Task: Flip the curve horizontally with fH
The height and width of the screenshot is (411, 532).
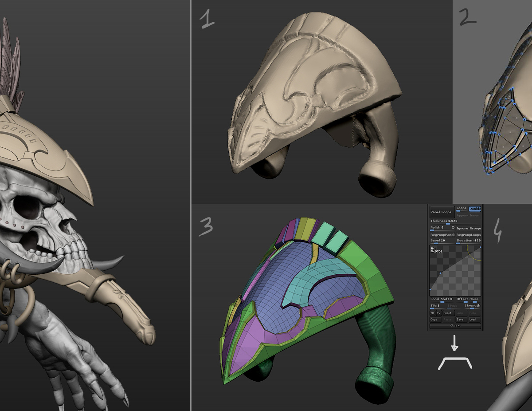Action: pyautogui.click(x=432, y=313)
